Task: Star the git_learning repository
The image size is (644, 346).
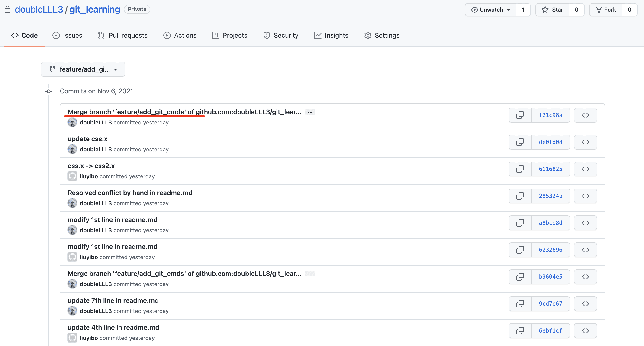Action: (x=552, y=10)
